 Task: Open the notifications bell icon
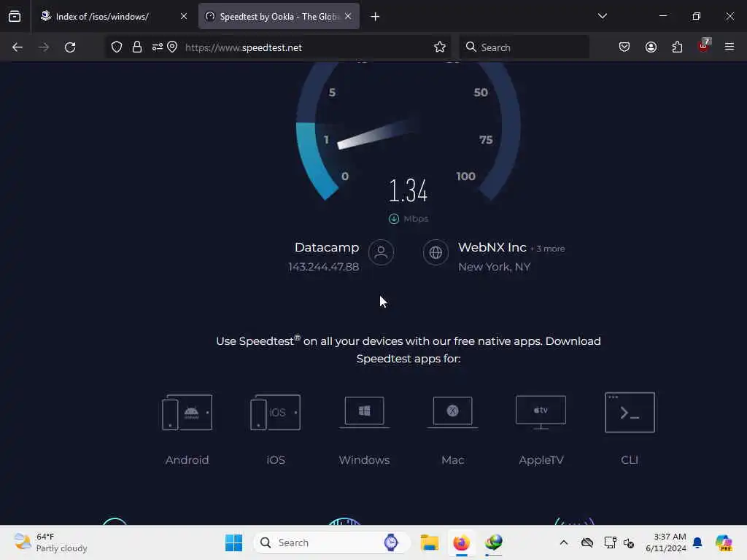[697, 542]
